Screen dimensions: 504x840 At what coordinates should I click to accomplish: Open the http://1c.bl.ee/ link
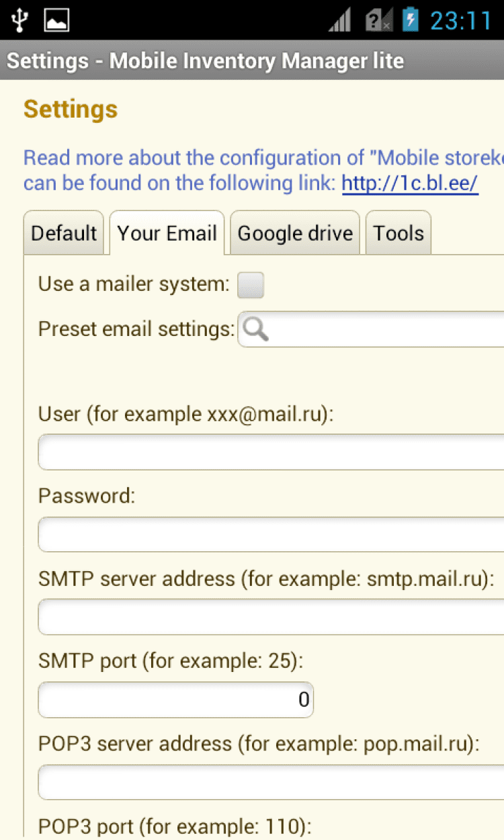[410, 183]
